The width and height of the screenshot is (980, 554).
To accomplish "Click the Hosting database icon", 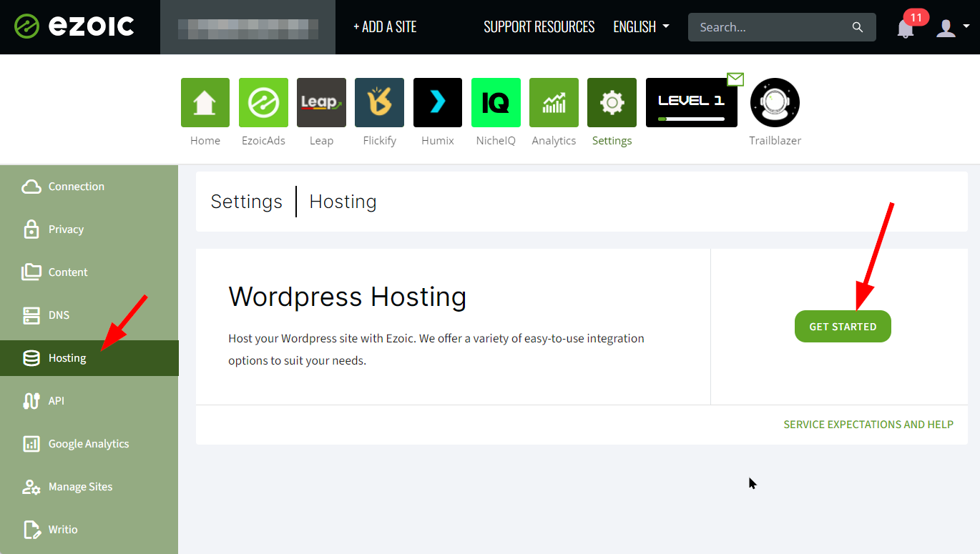I will 31,358.
